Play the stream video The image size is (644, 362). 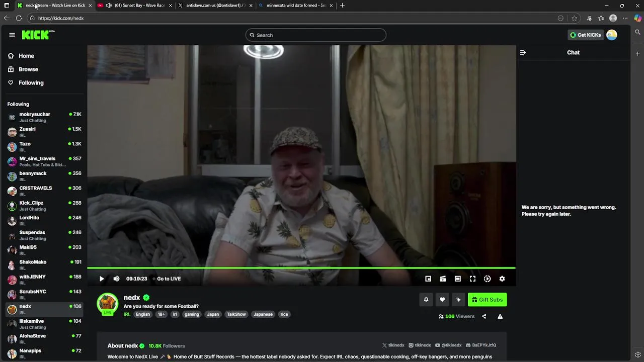tap(102, 279)
